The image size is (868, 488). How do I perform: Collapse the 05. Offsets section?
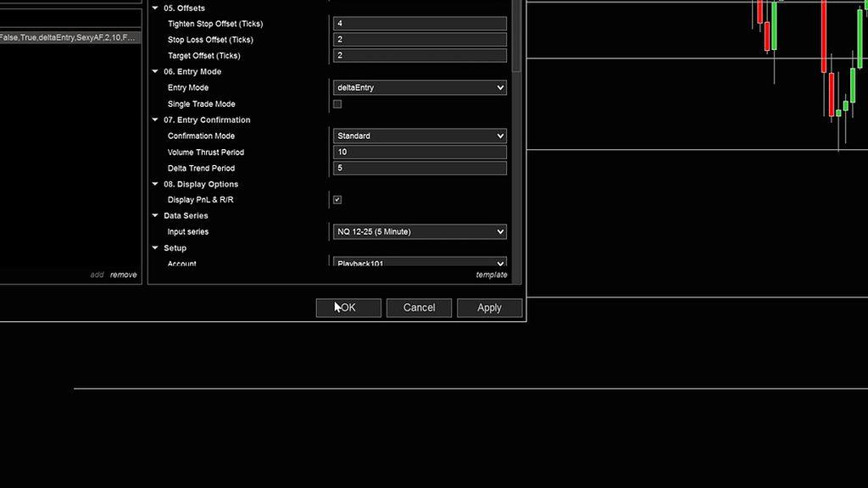click(155, 8)
